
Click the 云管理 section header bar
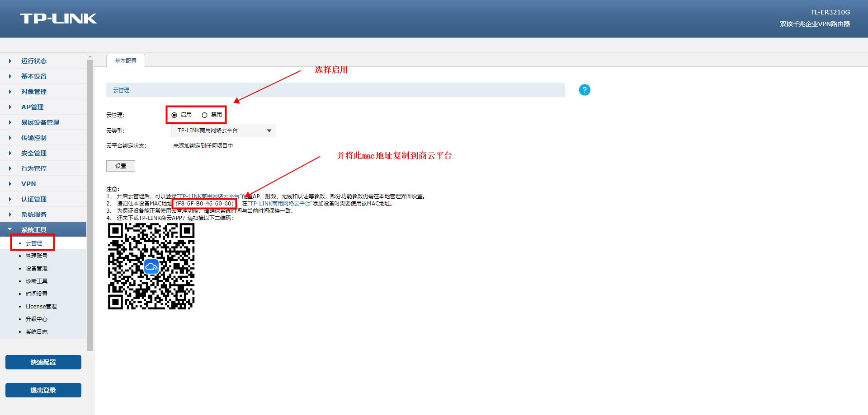(x=335, y=90)
